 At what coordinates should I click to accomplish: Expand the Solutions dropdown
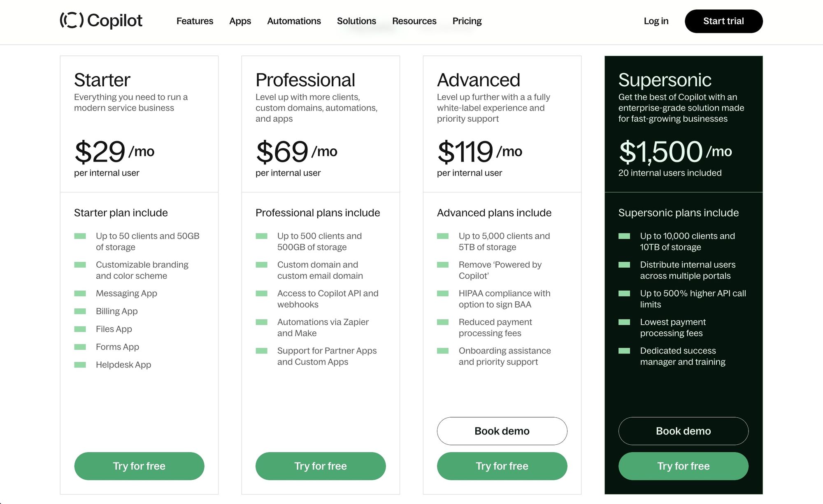pyautogui.click(x=356, y=21)
